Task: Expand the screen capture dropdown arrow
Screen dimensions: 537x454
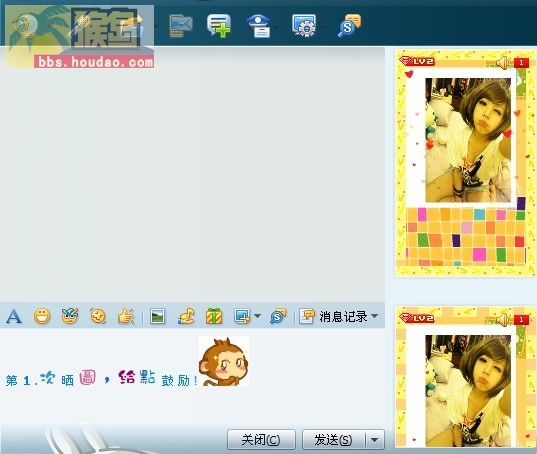Action: coord(258,316)
